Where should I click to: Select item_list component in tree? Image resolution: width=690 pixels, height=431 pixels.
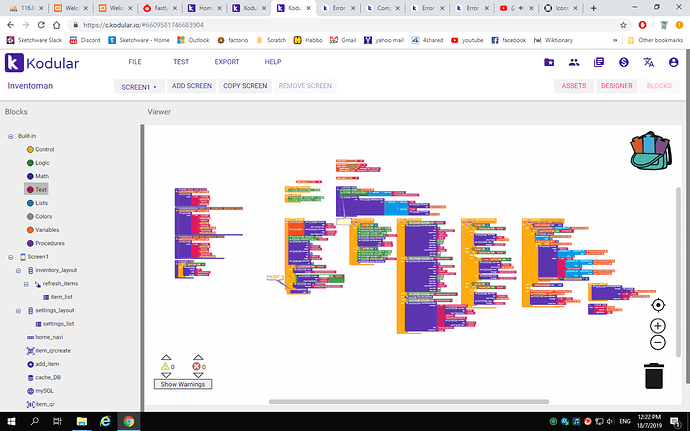click(x=58, y=297)
